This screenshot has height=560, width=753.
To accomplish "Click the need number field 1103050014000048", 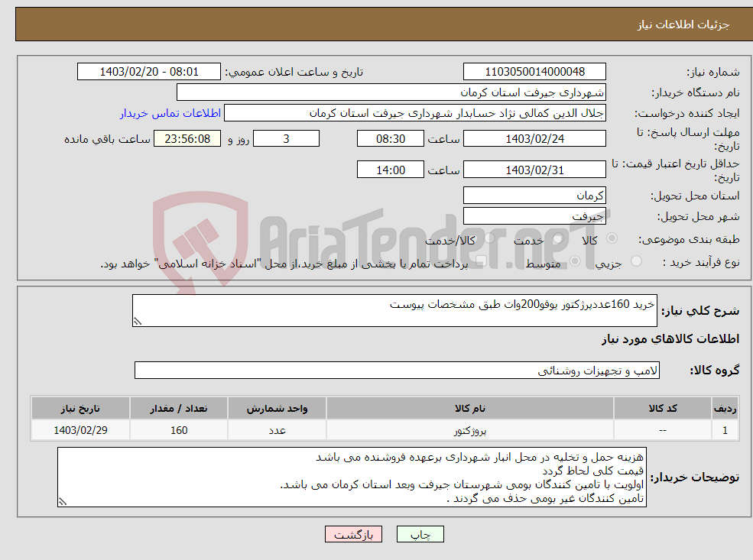I will [x=534, y=72].
